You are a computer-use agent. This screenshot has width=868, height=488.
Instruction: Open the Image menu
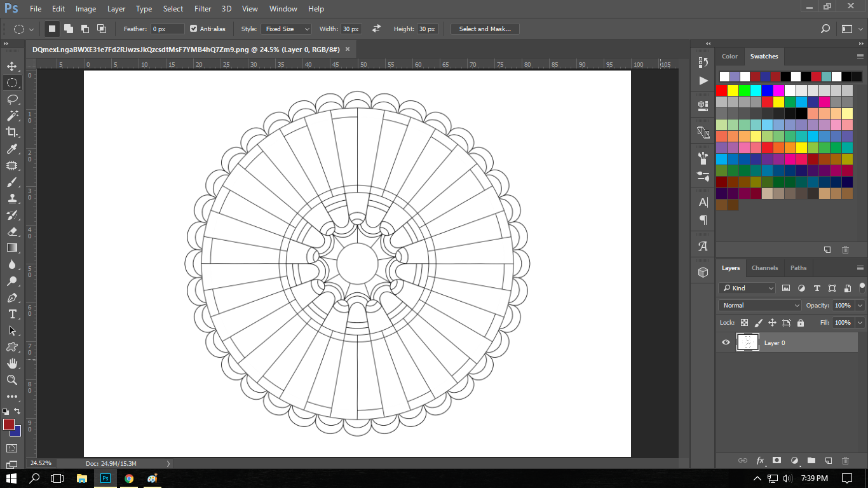coord(86,9)
